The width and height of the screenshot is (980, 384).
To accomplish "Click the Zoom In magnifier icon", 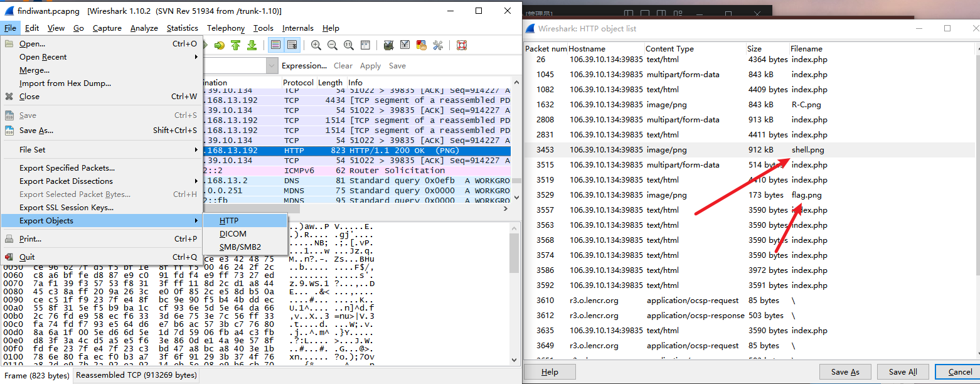I will click(x=316, y=45).
